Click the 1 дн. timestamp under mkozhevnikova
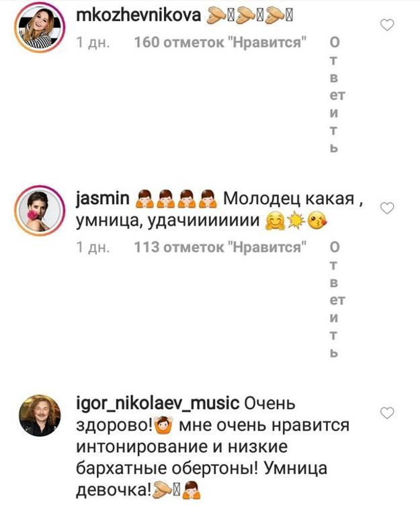420x505 pixels. tap(93, 42)
